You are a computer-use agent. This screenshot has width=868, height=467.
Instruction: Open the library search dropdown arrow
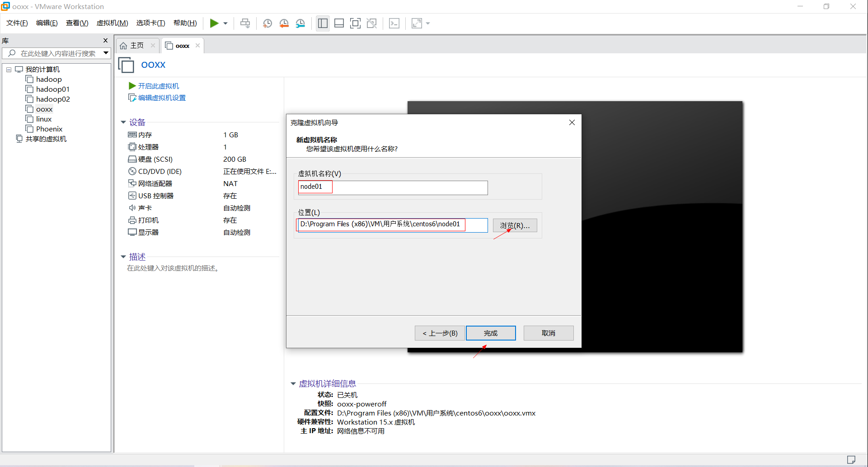106,53
